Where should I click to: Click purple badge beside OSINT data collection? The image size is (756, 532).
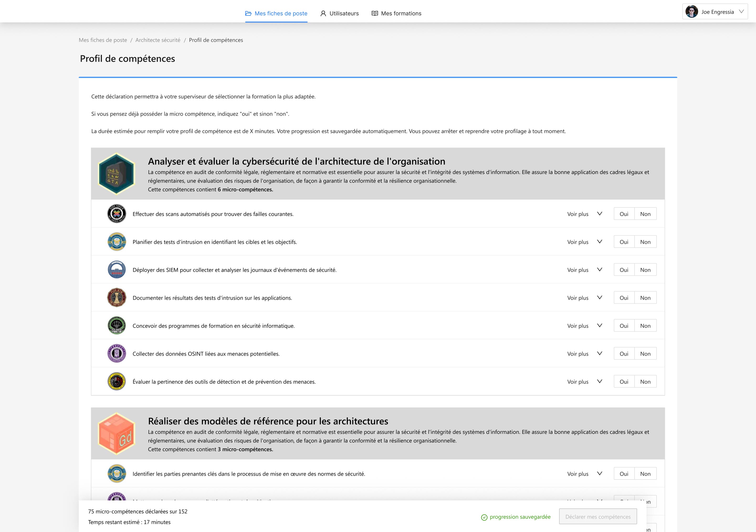pos(117,354)
